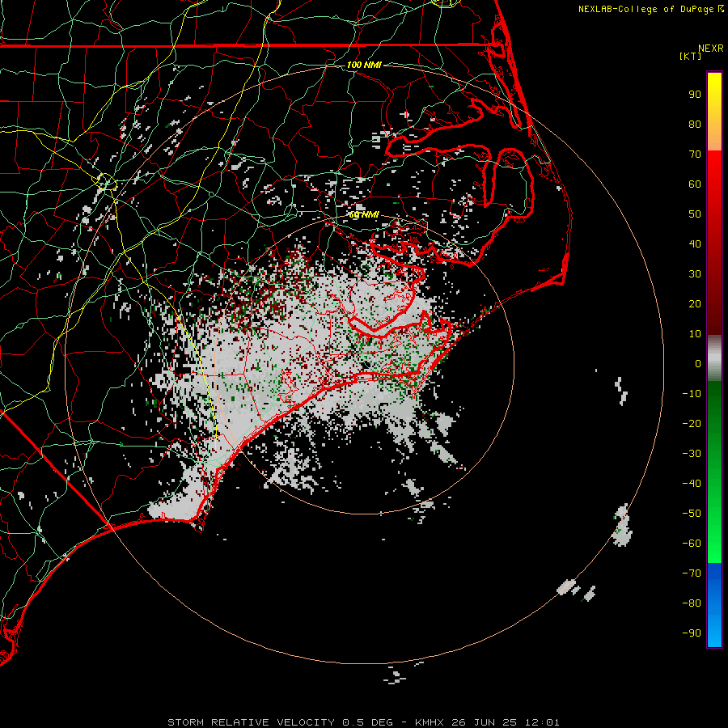
Task: Click the -40 value on velocity scale
Action: 692,484
